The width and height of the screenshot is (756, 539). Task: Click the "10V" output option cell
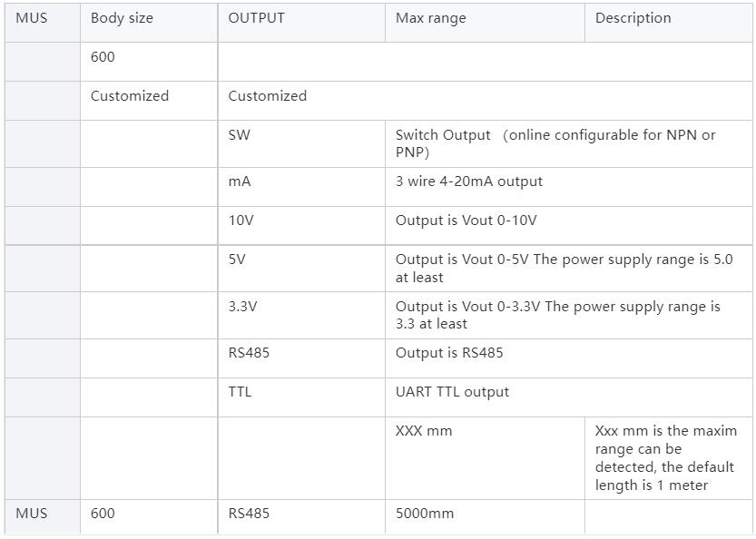point(241,220)
